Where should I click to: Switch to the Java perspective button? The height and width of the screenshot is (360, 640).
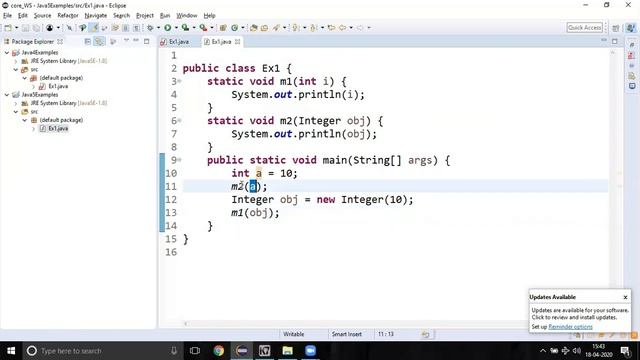pos(631,28)
